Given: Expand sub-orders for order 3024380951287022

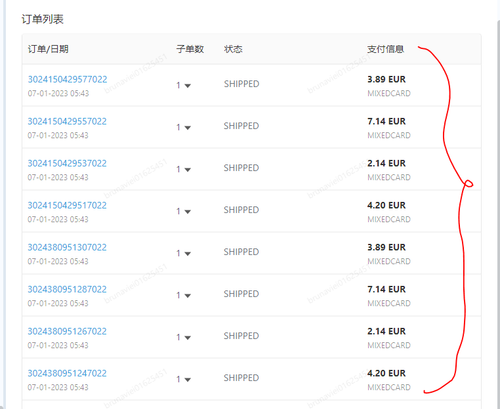Looking at the screenshot, I should click(188, 296).
